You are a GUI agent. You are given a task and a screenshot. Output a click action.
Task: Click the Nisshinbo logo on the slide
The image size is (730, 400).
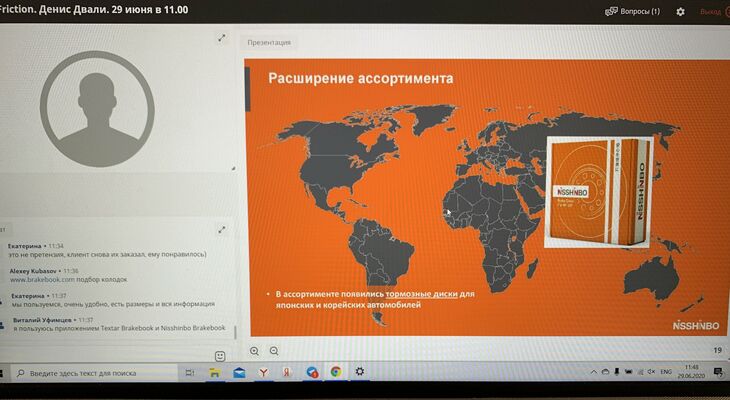696,325
